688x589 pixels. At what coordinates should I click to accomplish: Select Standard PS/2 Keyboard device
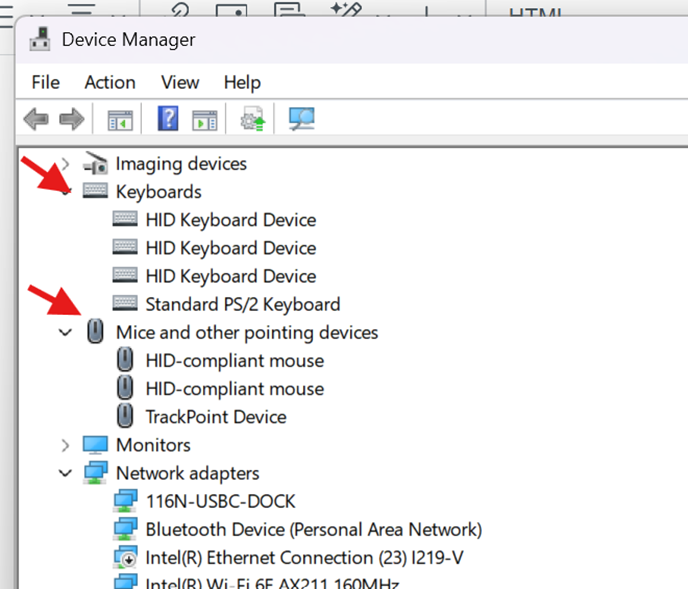(x=242, y=304)
